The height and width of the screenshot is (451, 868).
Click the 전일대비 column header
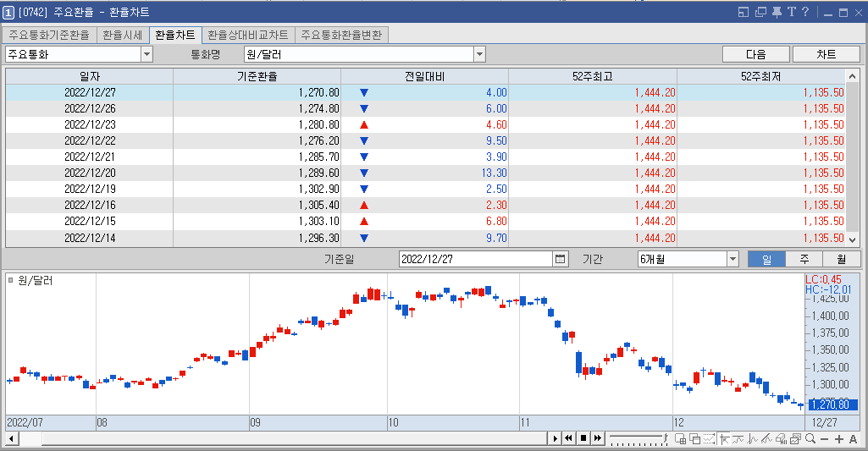[424, 76]
